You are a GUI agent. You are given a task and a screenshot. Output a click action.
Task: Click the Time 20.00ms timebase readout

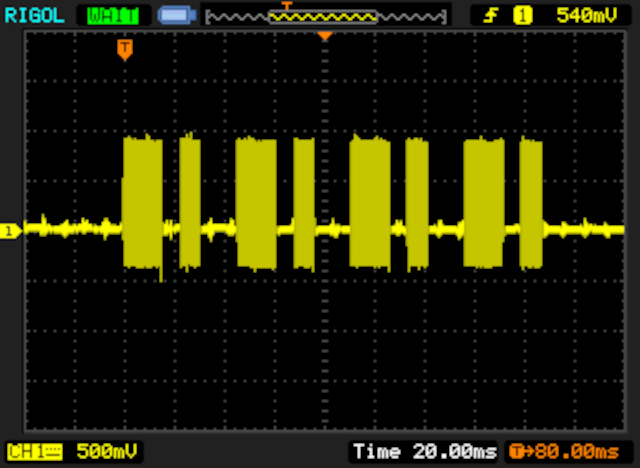tap(425, 452)
